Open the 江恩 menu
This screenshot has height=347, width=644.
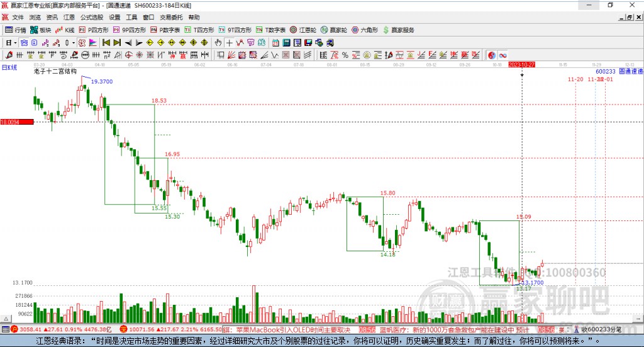[x=69, y=17]
